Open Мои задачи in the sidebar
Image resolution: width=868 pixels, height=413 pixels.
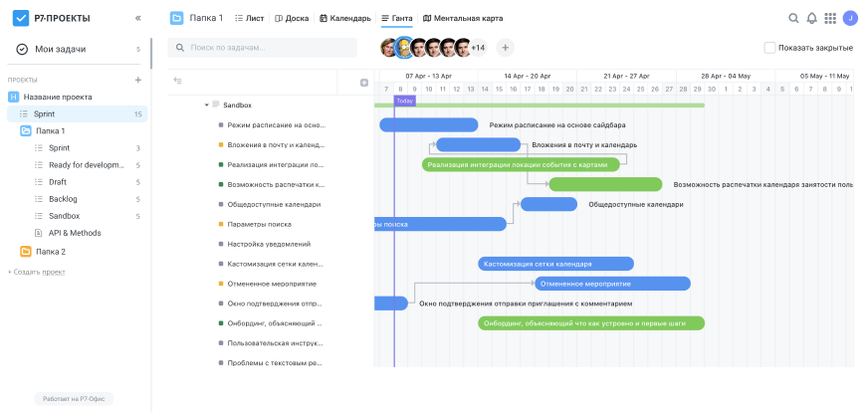click(x=60, y=49)
